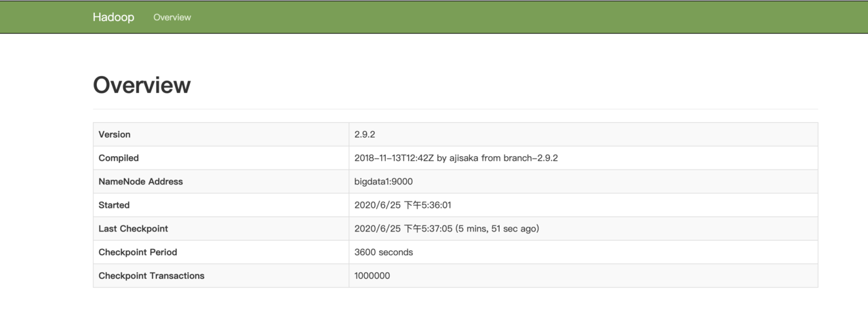This screenshot has width=868, height=317.
Task: Click the ajisaka author name
Action: tap(464, 158)
